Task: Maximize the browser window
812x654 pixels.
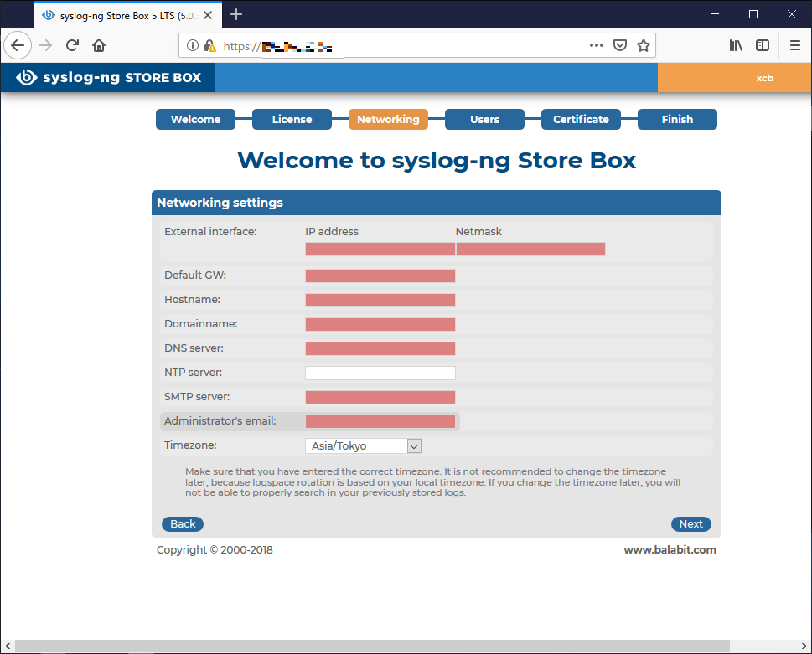Action: (753, 14)
